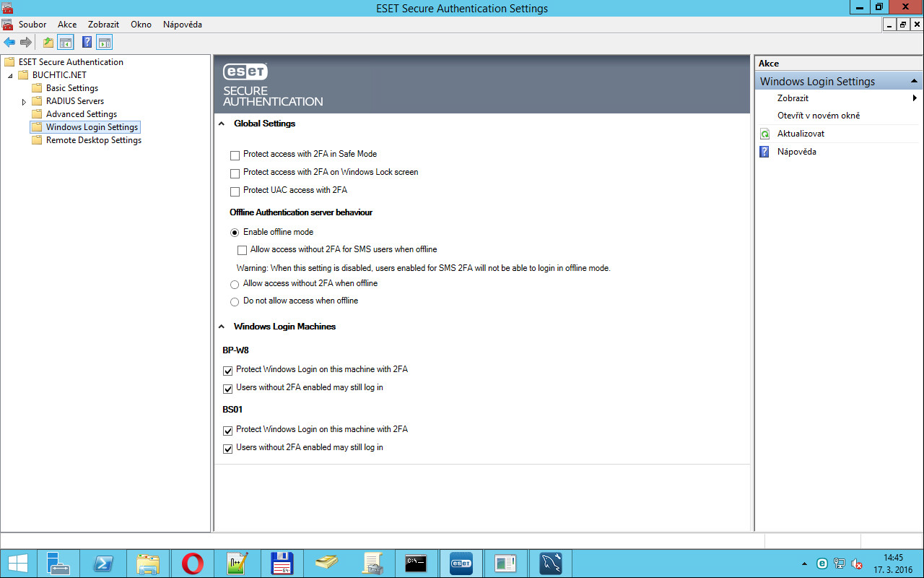Select Enable offline mode radio button
The image size is (924, 578).
coord(235,233)
